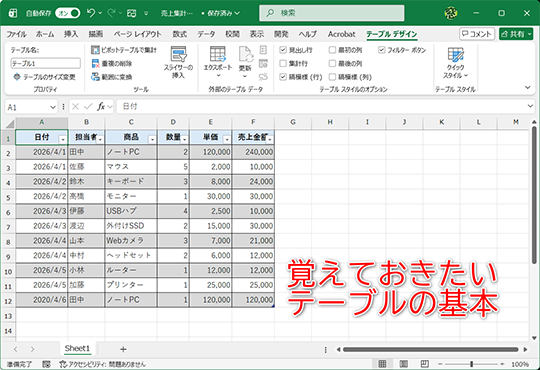
Task: Click the アクセシビリティ: 問題ありません status
Action: pyautogui.click(x=102, y=364)
